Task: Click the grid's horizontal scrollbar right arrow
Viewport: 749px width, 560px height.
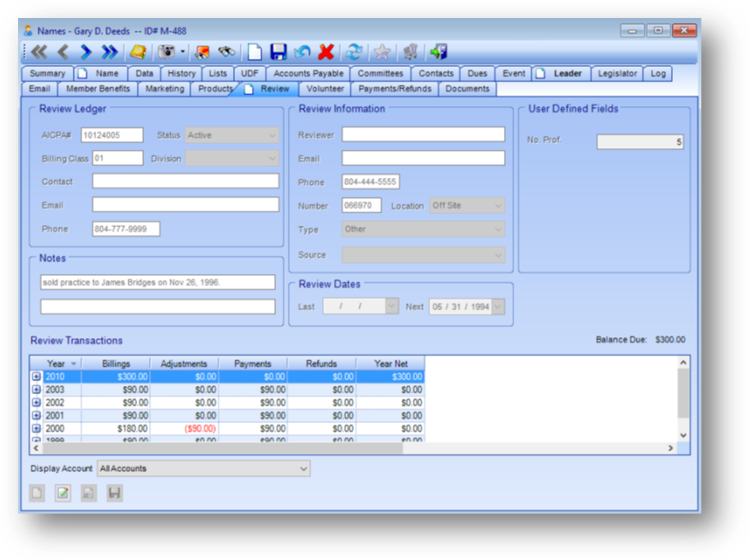Action: [671, 448]
